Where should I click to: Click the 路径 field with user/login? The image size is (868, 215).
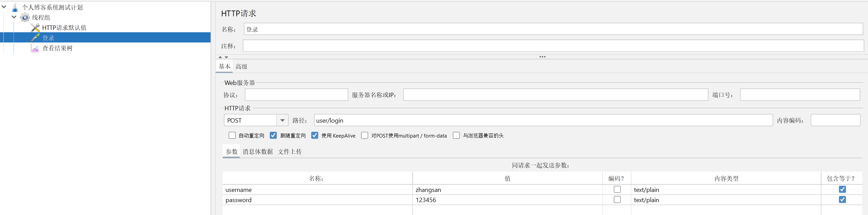(543, 120)
